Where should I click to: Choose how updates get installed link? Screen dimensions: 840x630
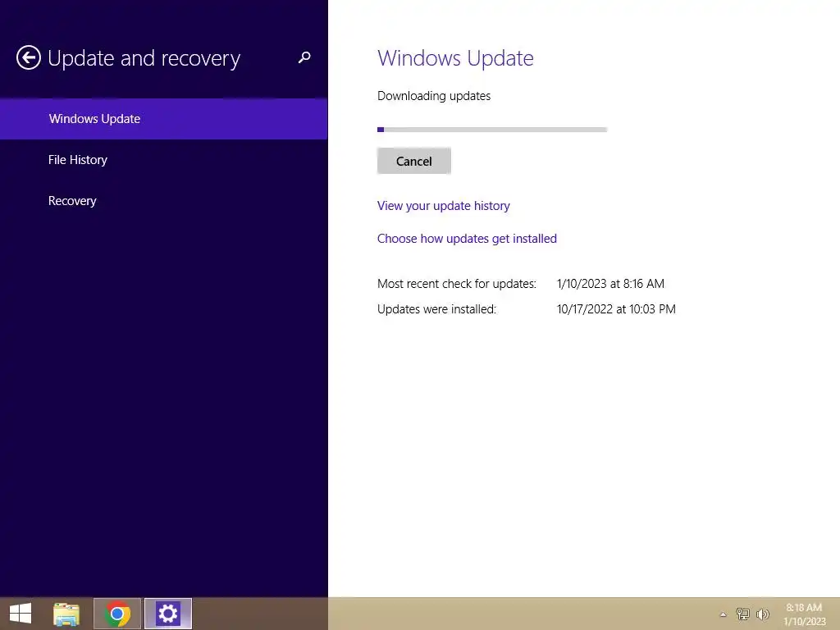click(467, 239)
